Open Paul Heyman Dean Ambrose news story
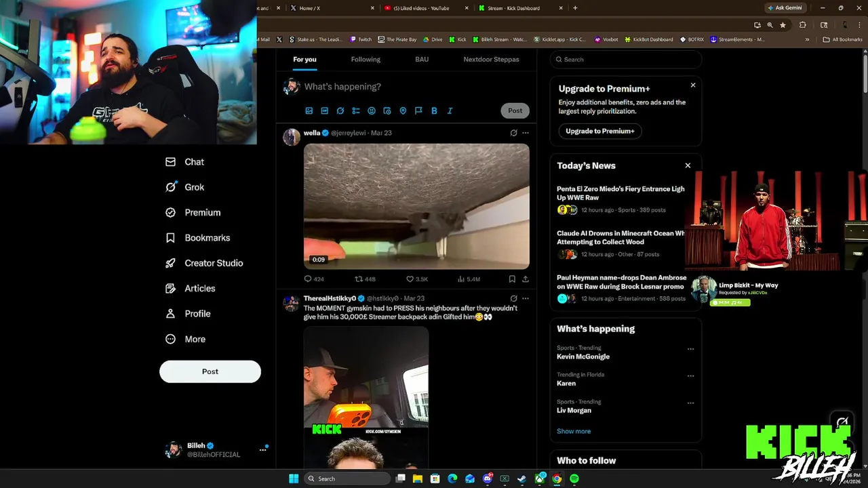868x488 pixels. coord(620,288)
